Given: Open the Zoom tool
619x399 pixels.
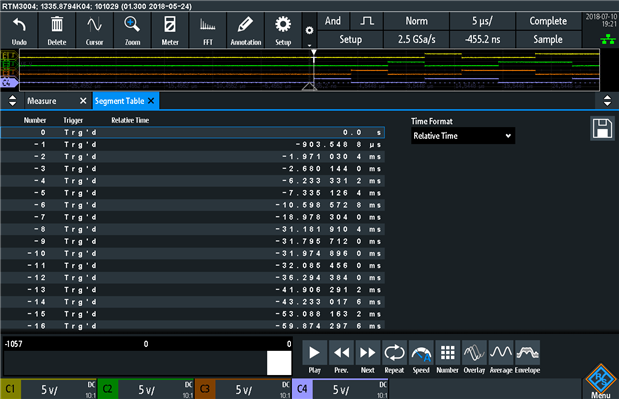Looking at the screenshot, I should [132, 30].
